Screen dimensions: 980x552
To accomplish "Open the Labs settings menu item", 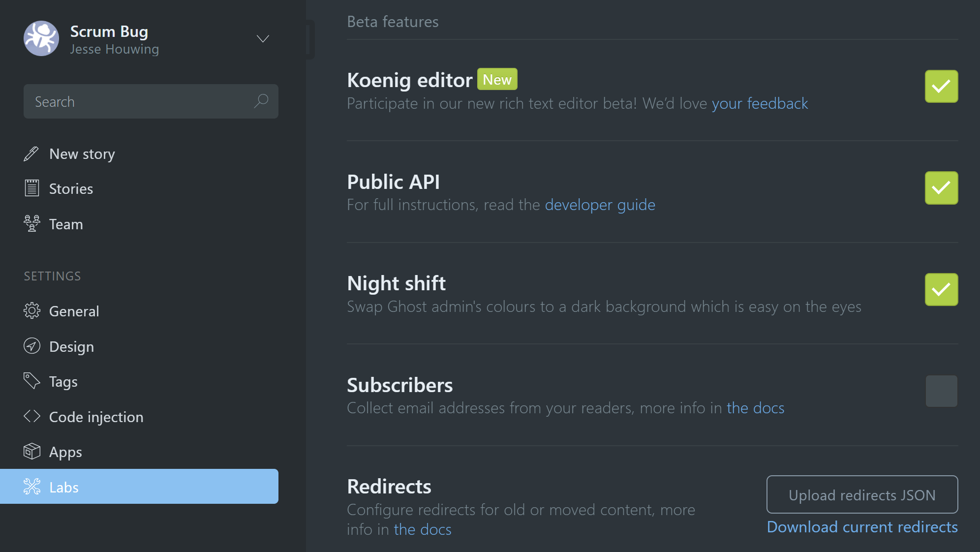I will pyautogui.click(x=139, y=487).
